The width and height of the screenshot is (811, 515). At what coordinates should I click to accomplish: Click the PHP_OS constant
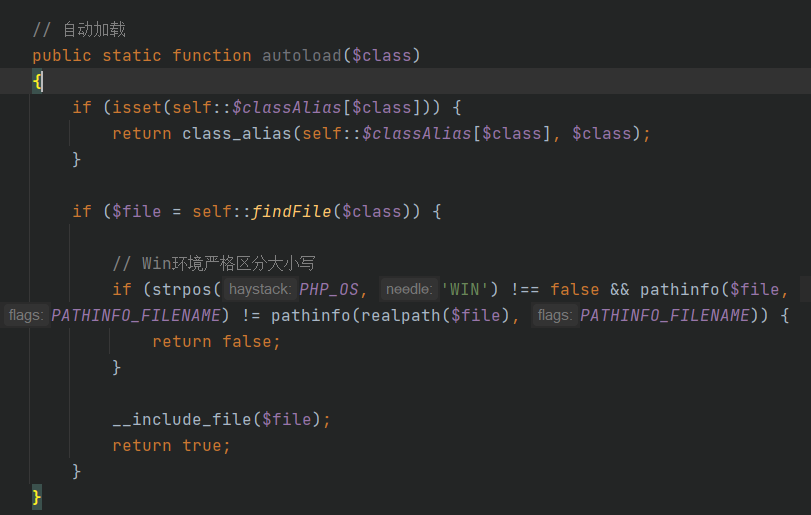point(329,290)
